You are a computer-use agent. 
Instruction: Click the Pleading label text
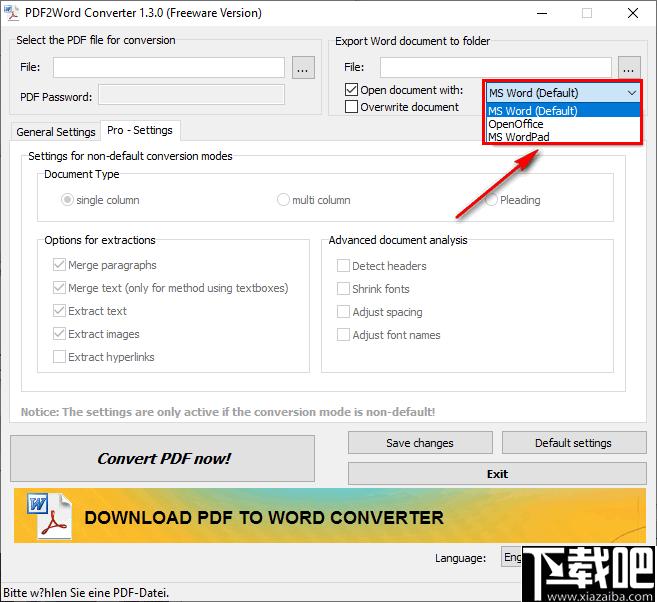520,200
